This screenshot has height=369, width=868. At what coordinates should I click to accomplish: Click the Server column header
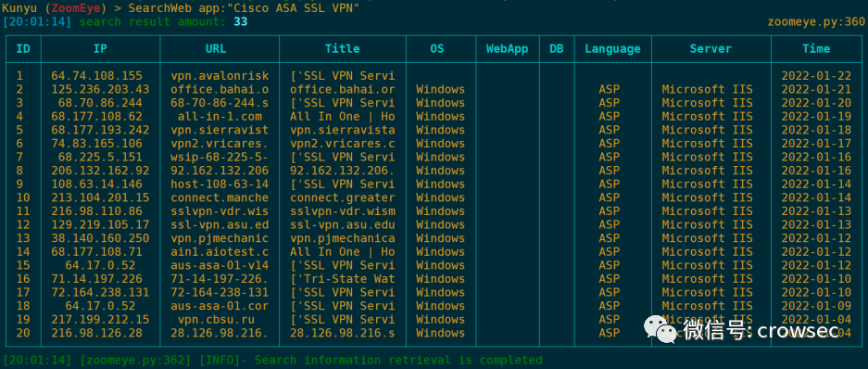pyautogui.click(x=711, y=49)
